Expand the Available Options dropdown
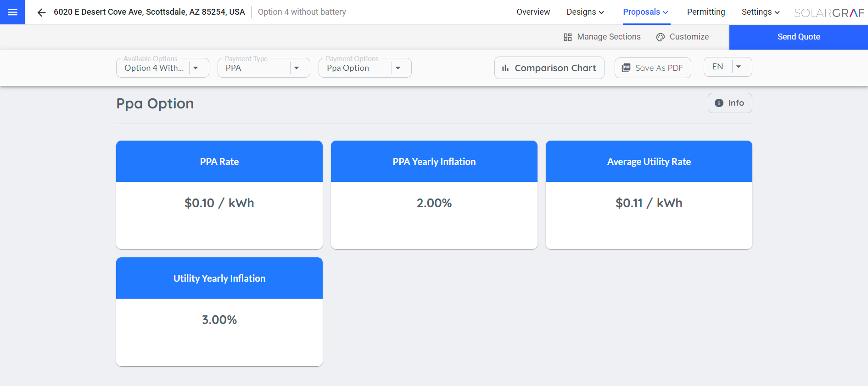 click(196, 68)
